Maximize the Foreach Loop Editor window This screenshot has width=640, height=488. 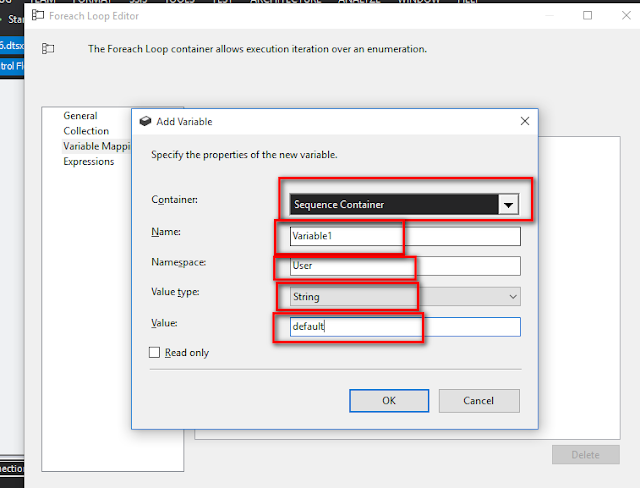tap(587, 16)
